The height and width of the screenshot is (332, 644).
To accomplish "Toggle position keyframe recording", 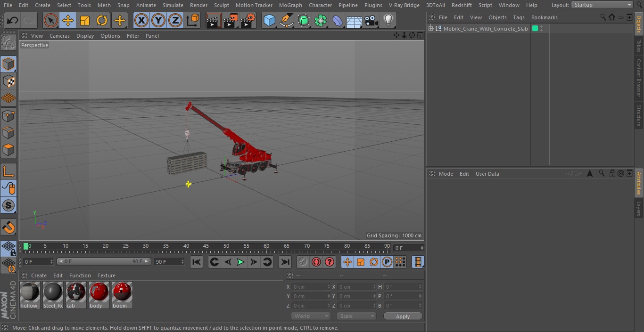I will pos(347,262).
